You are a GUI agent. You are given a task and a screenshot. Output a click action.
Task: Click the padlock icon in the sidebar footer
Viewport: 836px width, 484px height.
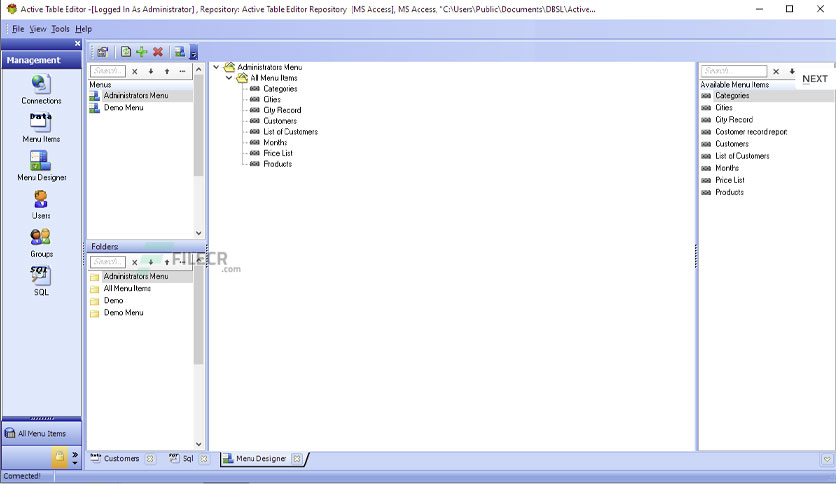pos(59,456)
